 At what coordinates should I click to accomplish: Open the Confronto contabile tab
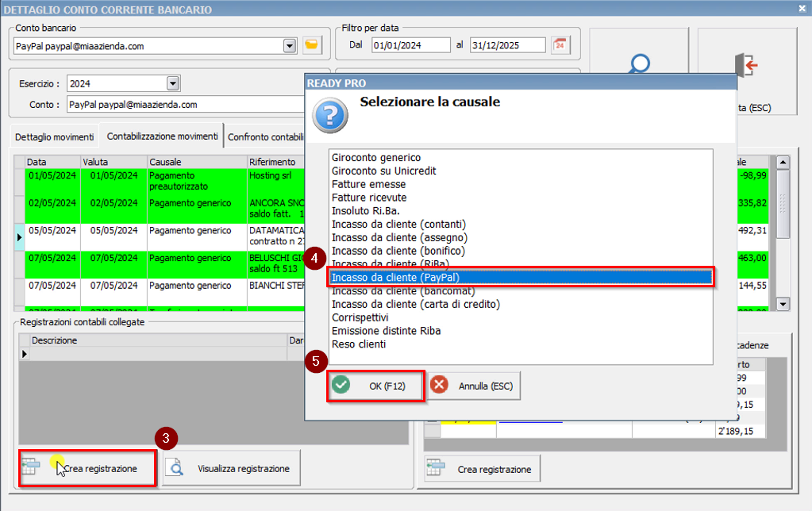(265, 136)
